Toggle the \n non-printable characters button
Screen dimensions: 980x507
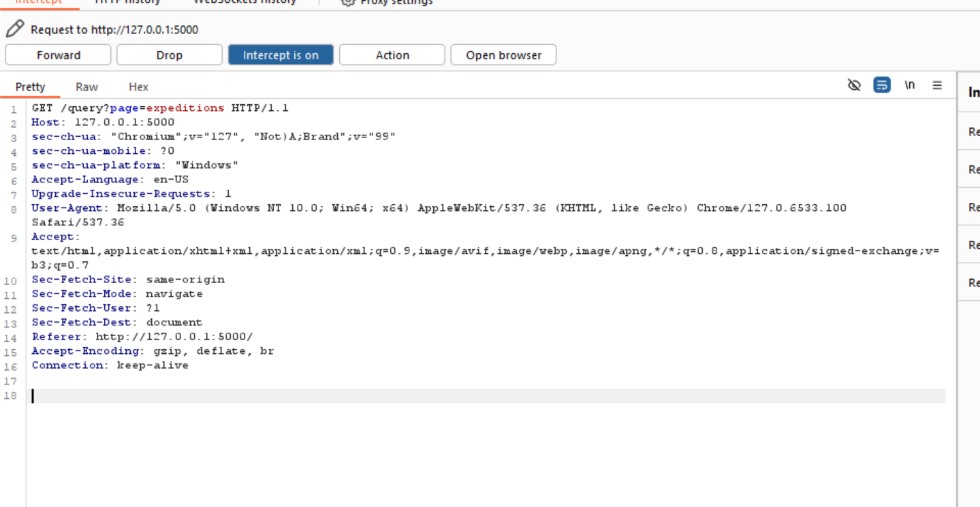click(x=909, y=85)
